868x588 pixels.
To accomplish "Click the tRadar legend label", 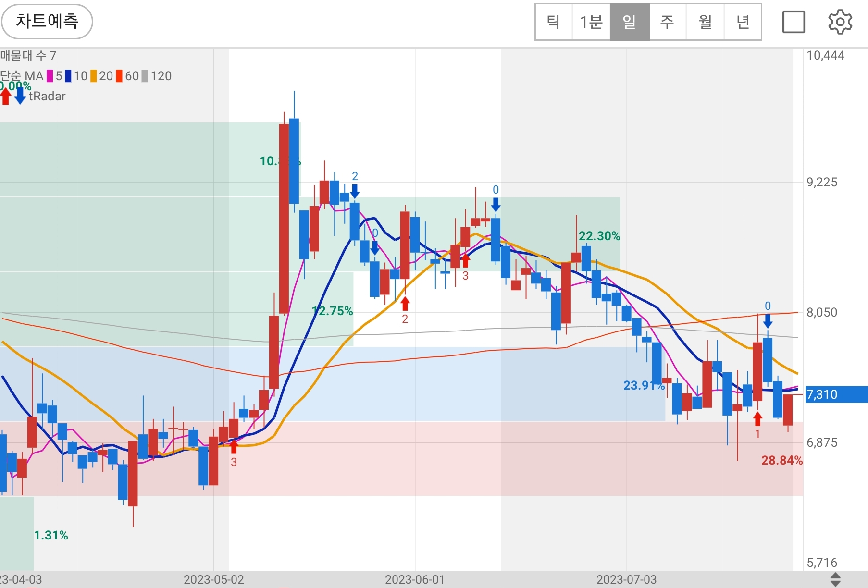I will pyautogui.click(x=47, y=97).
